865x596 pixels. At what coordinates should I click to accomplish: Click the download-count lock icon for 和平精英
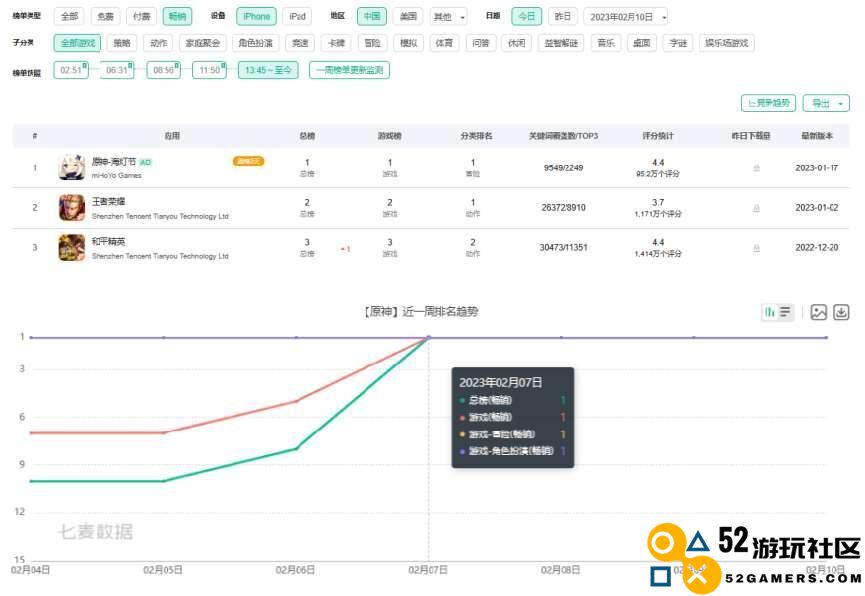(x=756, y=248)
